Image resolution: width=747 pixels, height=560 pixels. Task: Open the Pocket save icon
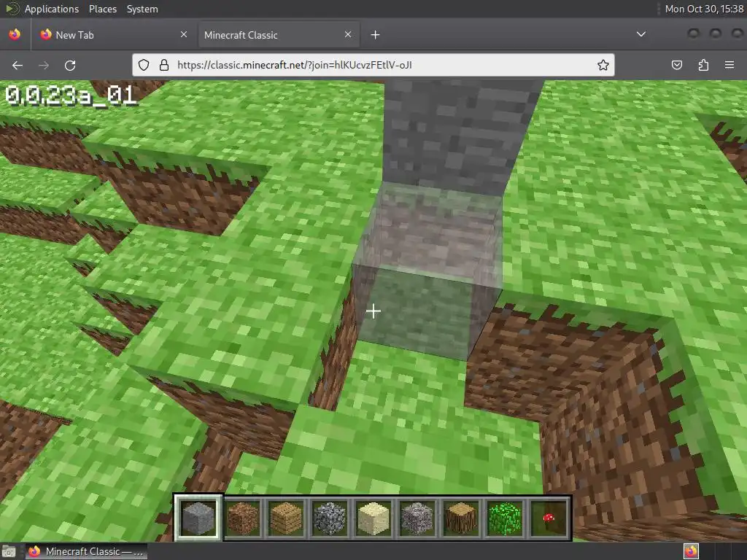(x=677, y=65)
